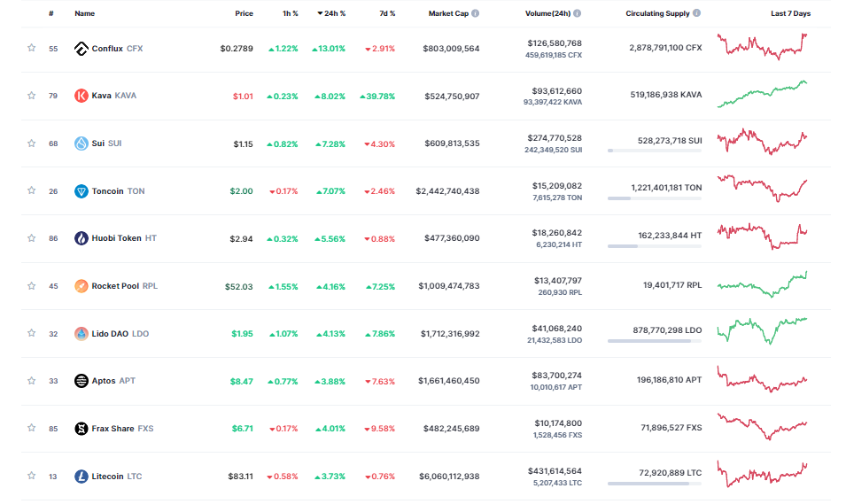The width and height of the screenshot is (846, 504).
Task: Click Sui circulating supply progress bar
Action: coord(655,151)
